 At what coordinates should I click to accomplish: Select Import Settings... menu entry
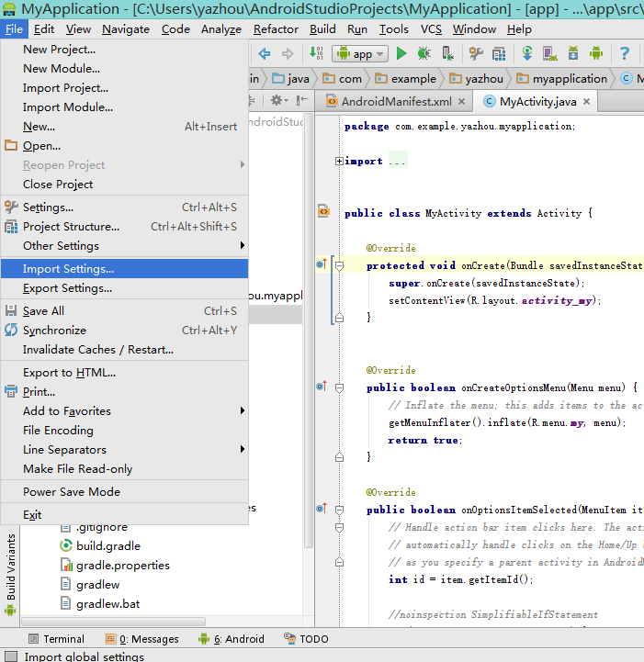(x=124, y=268)
